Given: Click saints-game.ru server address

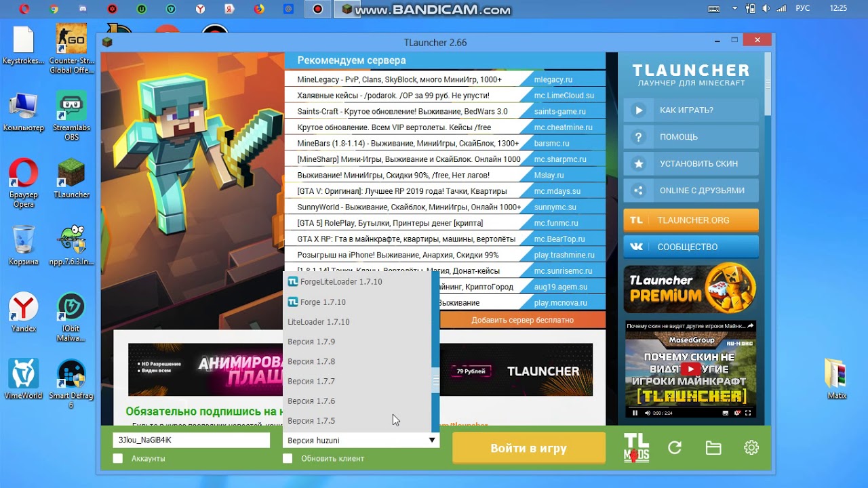Looking at the screenshot, I should tap(559, 111).
